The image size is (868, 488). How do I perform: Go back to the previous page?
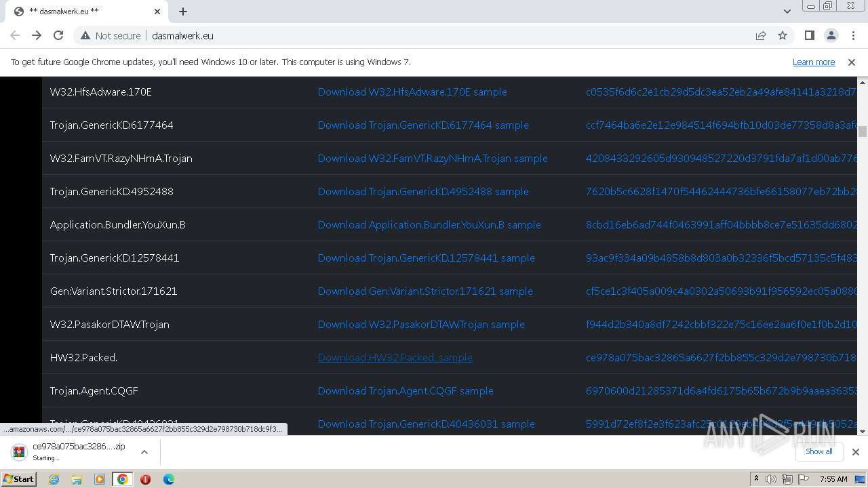(x=15, y=35)
